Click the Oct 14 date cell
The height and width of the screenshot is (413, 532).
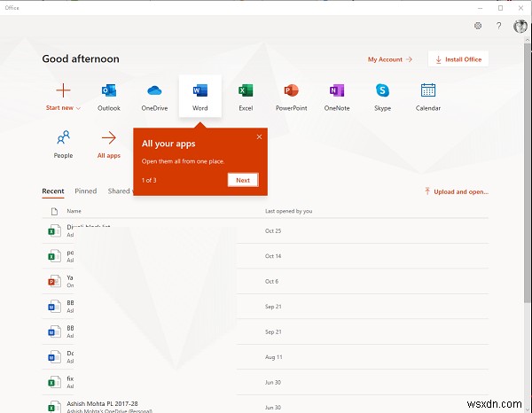[273, 256]
